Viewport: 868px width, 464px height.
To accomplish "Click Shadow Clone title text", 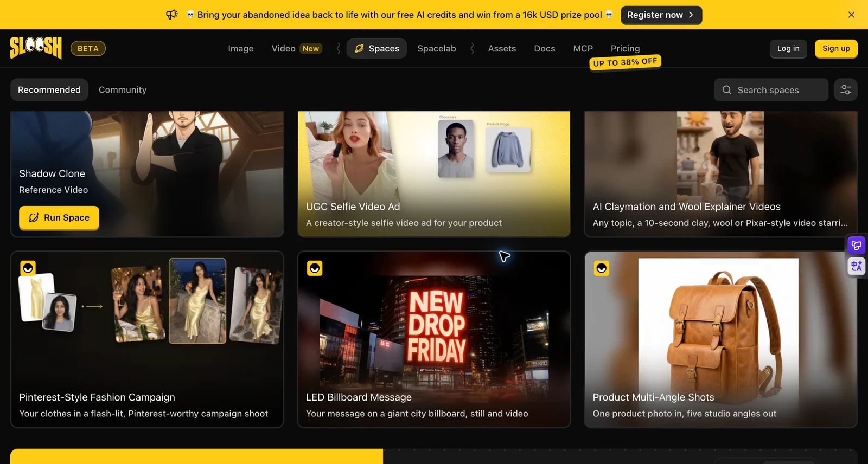I will tap(52, 173).
